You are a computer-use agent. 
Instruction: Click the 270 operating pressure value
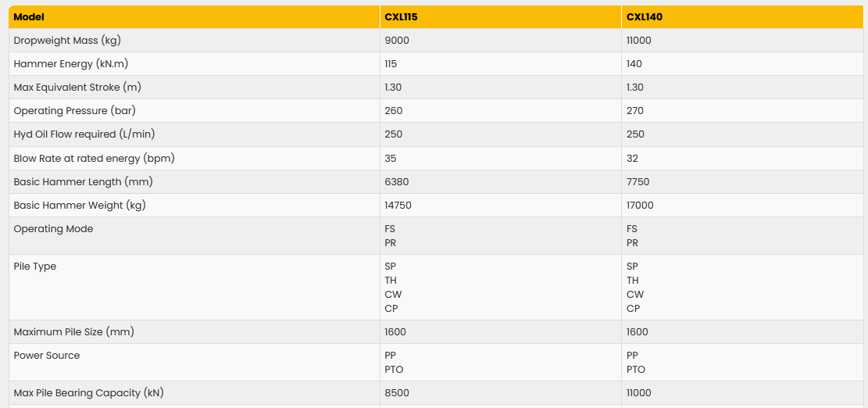click(x=635, y=110)
